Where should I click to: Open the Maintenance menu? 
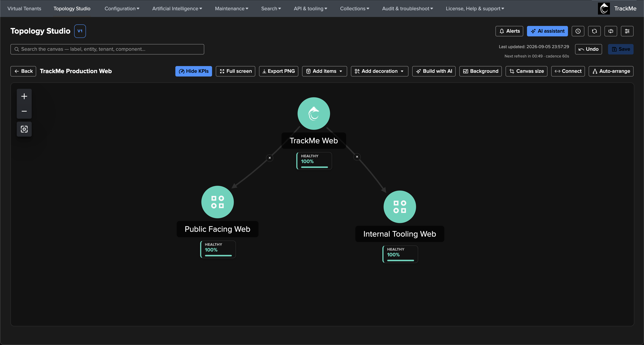pos(231,9)
